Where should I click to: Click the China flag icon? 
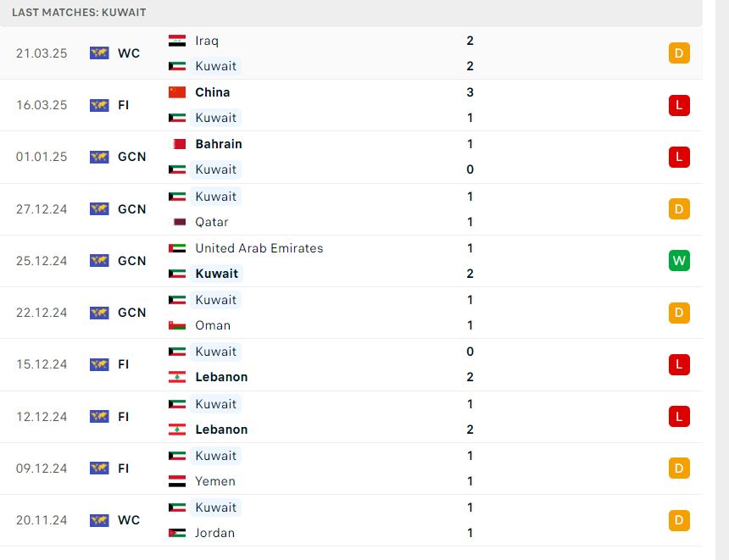click(176, 92)
